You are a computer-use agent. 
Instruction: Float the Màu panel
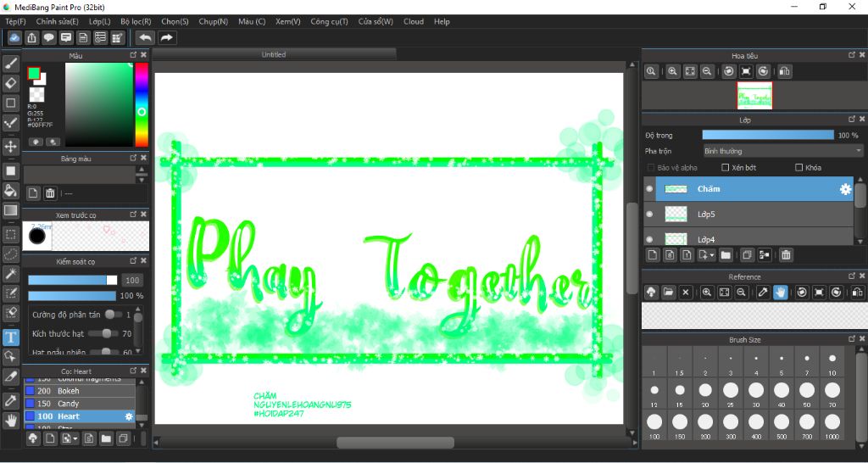pos(133,55)
